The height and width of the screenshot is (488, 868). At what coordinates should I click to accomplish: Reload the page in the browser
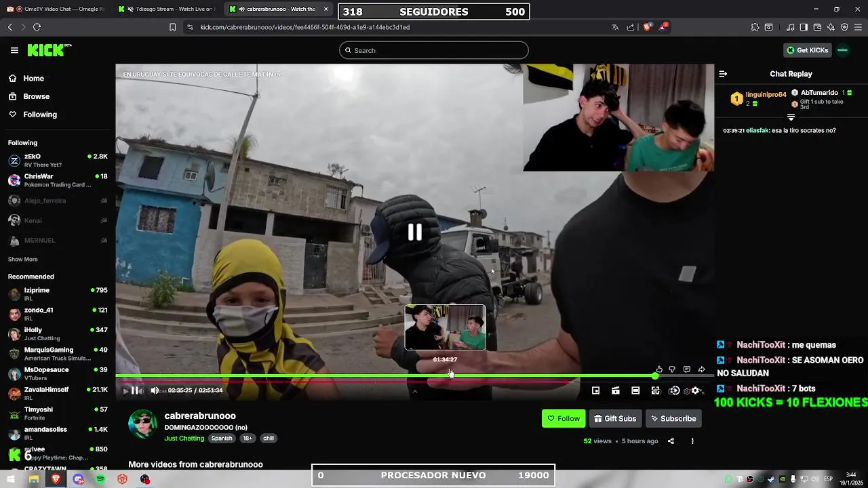point(37,27)
